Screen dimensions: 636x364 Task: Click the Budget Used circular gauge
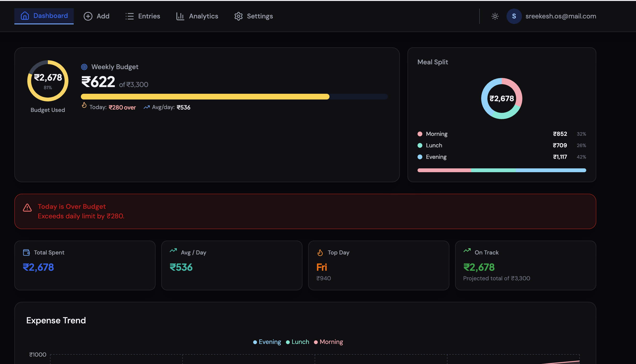point(48,81)
